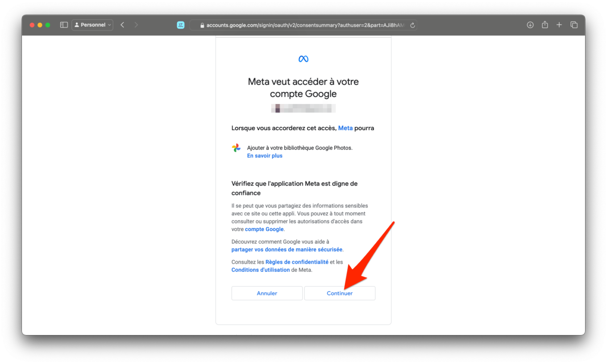Viewport: 607px width, 364px height.
Task: Show the tab overview icon
Action: click(x=574, y=25)
